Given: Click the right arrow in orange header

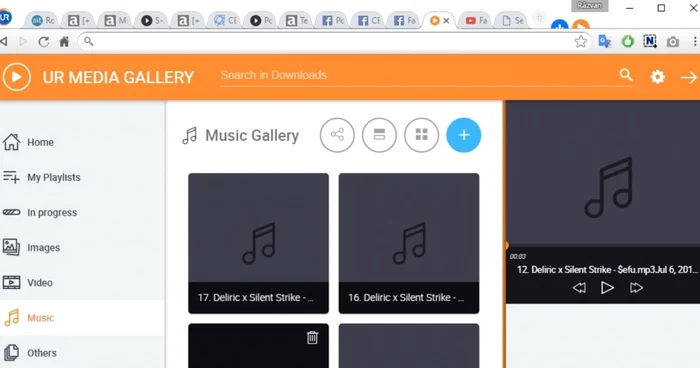Looking at the screenshot, I should 688,77.
